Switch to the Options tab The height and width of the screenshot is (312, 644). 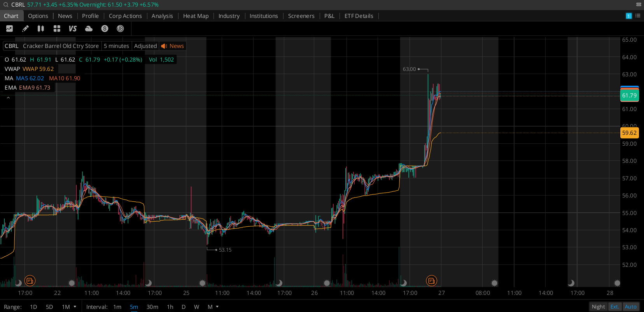point(38,16)
